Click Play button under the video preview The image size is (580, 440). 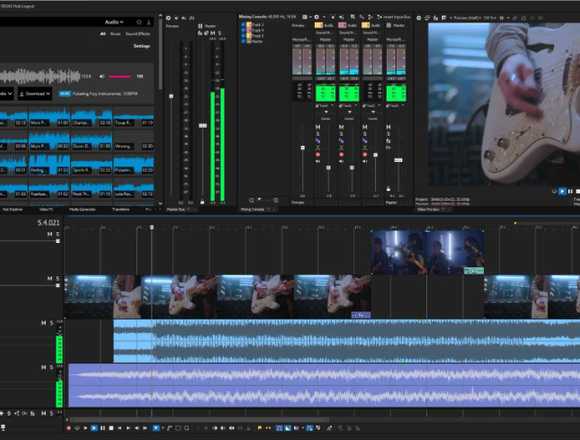pyautogui.click(x=562, y=191)
